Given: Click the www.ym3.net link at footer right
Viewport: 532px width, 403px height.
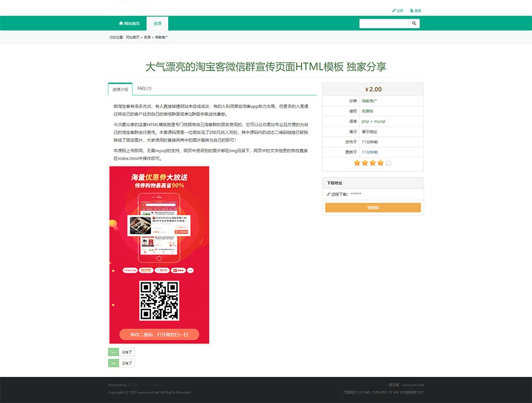Looking at the screenshot, I should [413, 385].
